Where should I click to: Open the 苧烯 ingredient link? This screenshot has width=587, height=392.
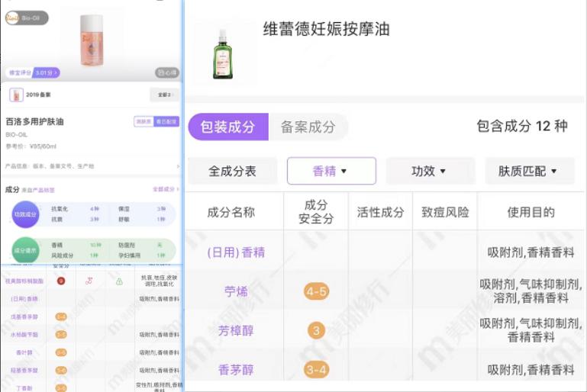[x=236, y=291]
